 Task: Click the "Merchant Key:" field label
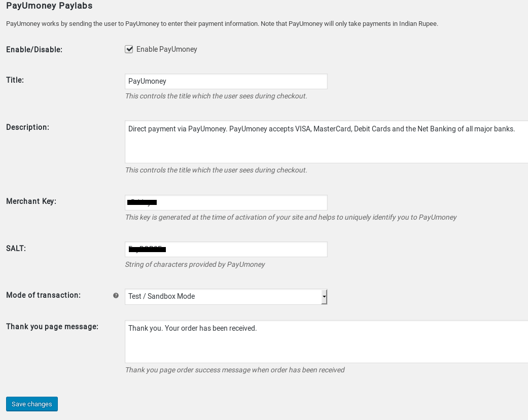31,201
